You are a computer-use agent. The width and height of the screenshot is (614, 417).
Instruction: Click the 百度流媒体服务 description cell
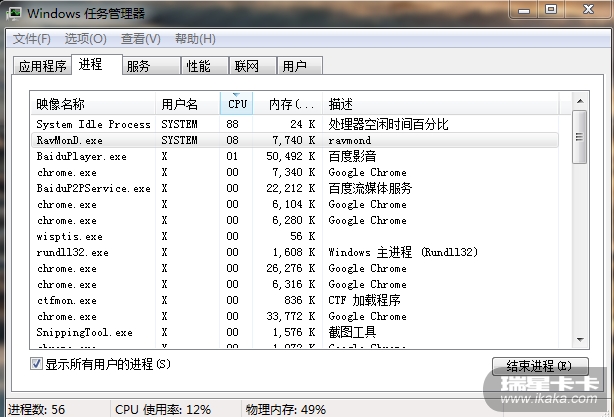370,188
